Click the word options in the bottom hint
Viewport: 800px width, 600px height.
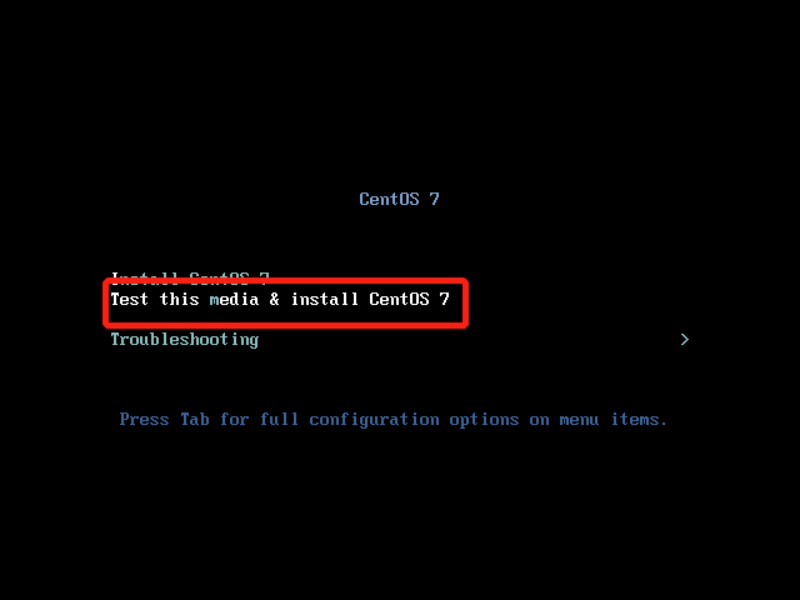484,420
